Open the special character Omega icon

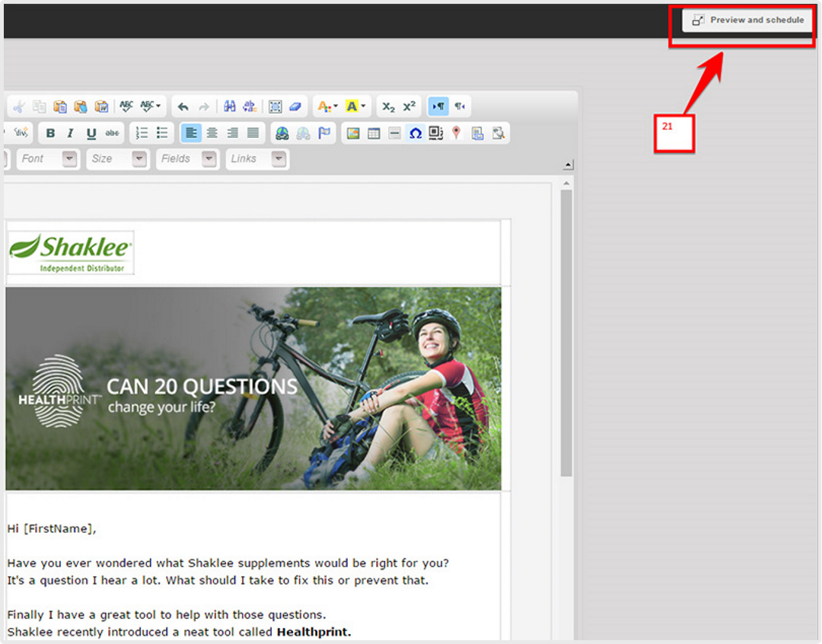416,133
